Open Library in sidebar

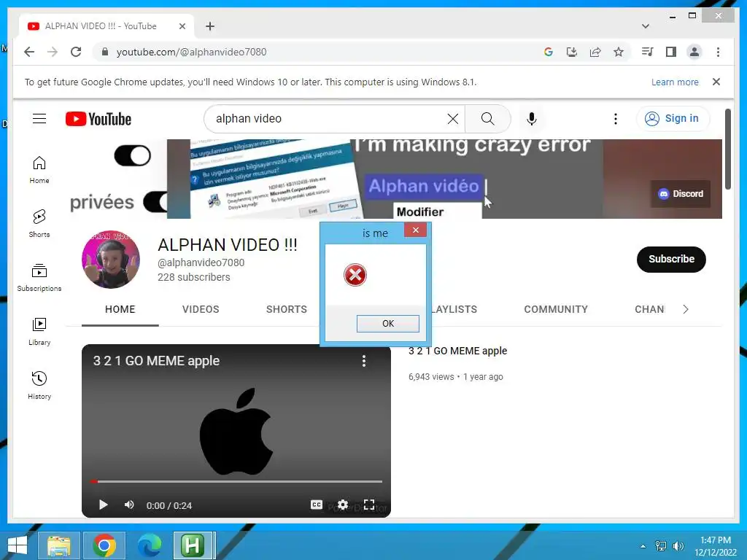tap(39, 332)
